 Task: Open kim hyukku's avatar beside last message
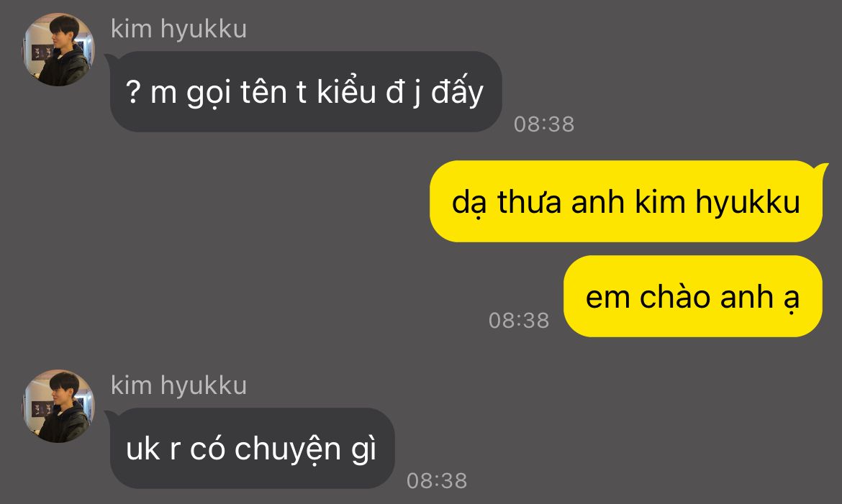pos(58,406)
